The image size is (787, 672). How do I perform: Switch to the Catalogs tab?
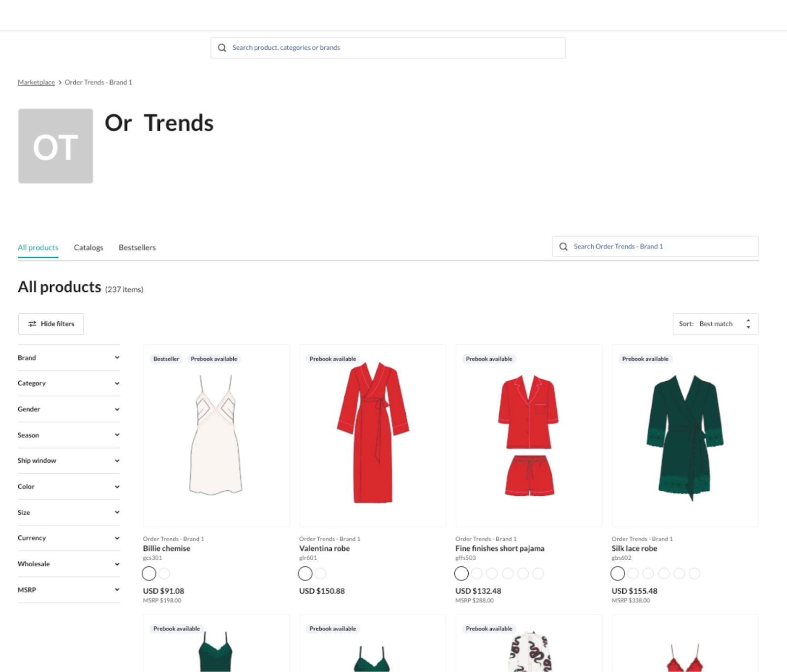[89, 247]
